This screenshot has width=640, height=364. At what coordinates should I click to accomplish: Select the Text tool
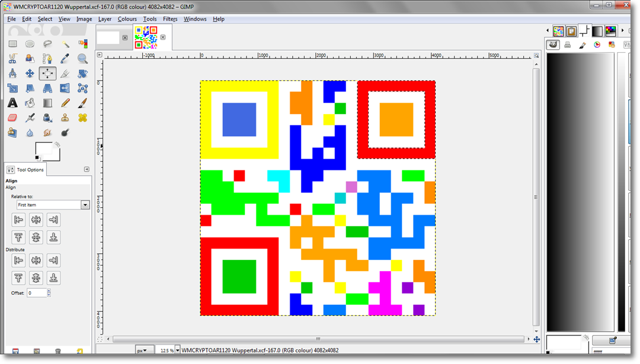(x=12, y=103)
